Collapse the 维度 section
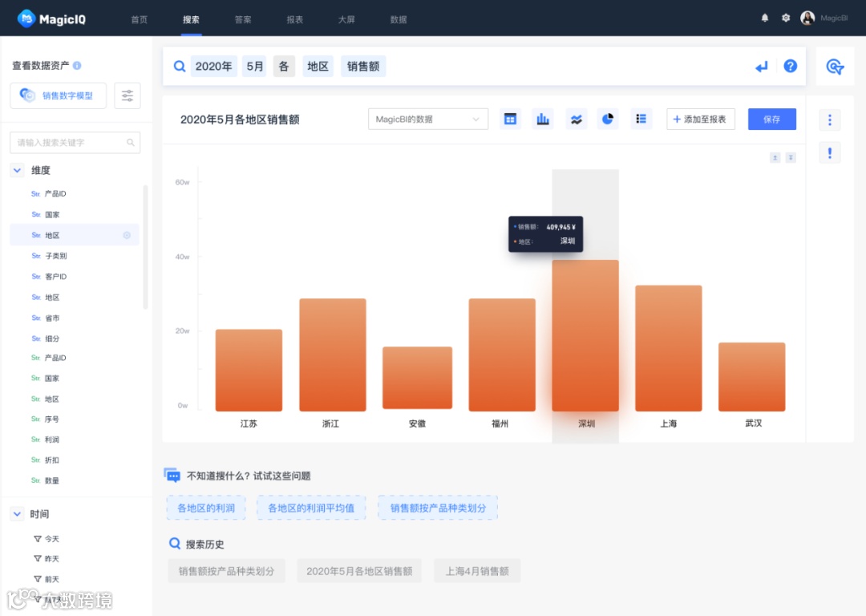The image size is (866, 616). (17, 170)
